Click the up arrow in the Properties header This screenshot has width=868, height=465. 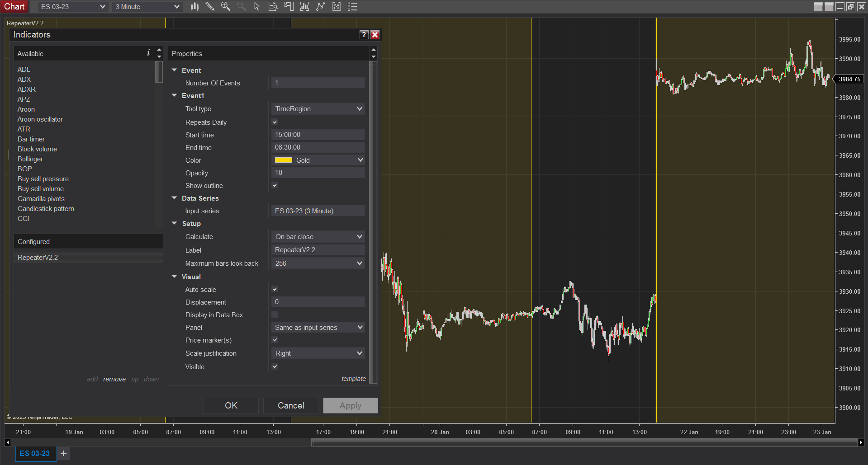pos(374,50)
